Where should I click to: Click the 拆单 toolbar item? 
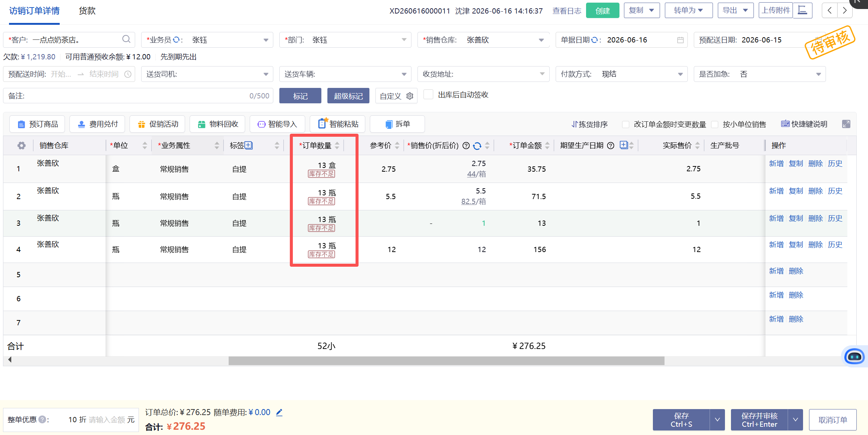[398, 124]
